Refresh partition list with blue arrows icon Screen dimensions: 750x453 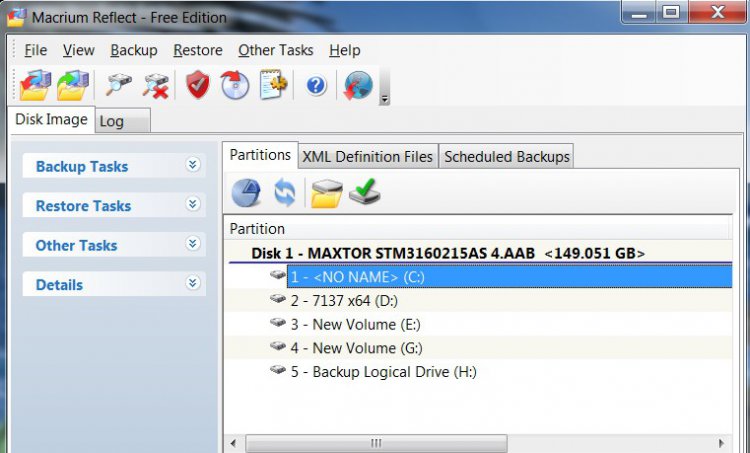point(285,192)
